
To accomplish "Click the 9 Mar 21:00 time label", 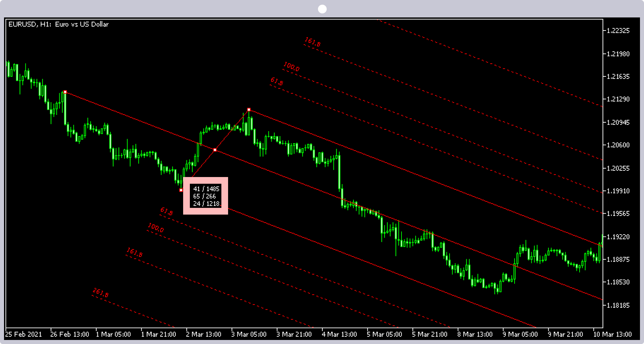I will click(566, 334).
